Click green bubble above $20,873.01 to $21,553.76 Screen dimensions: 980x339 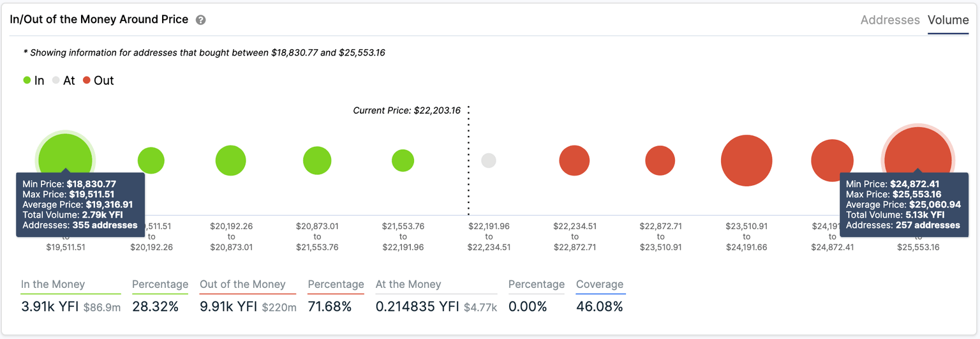(x=317, y=161)
